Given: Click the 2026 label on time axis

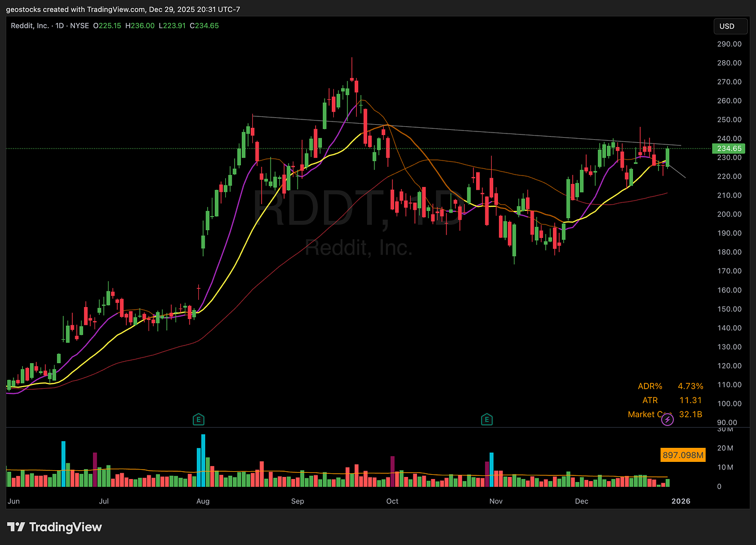Looking at the screenshot, I should pyautogui.click(x=681, y=501).
